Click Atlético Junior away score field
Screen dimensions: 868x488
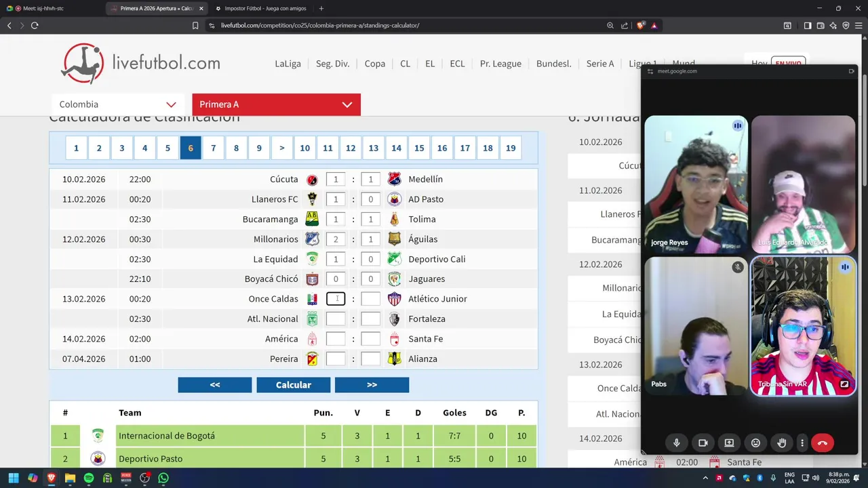coord(370,299)
